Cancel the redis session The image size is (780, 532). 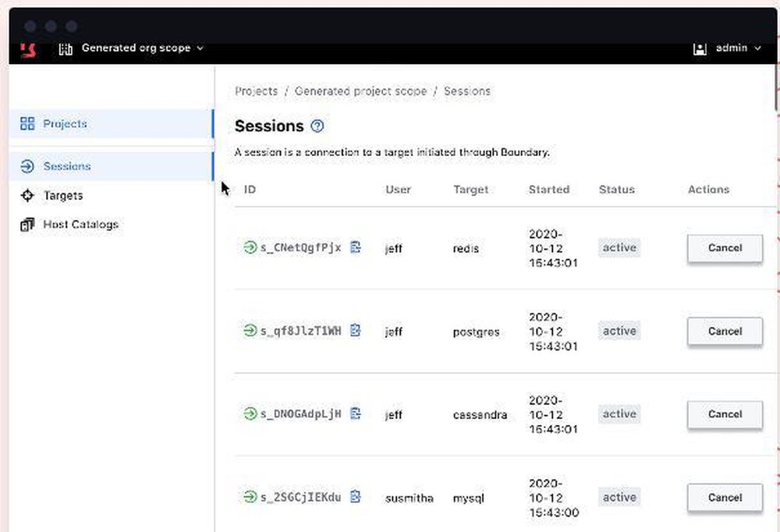pyautogui.click(x=725, y=248)
